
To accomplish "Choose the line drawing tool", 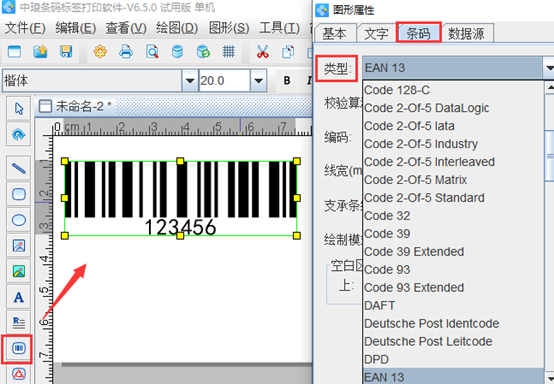I will coord(19,169).
